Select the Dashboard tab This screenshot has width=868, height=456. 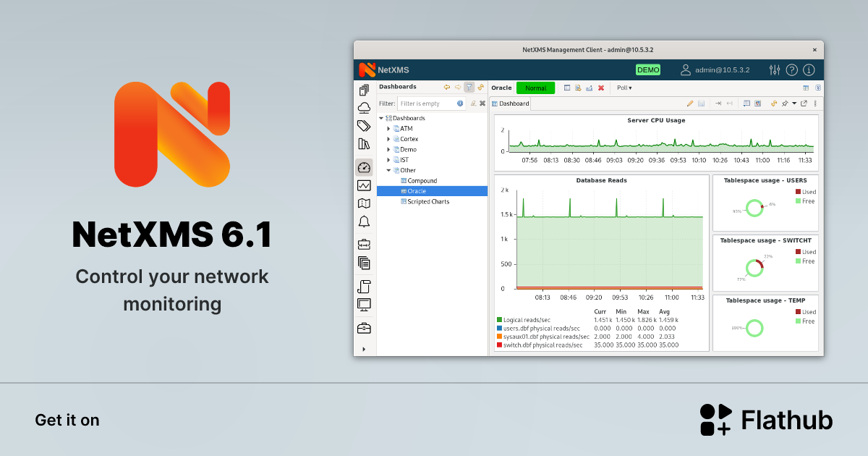(x=511, y=104)
